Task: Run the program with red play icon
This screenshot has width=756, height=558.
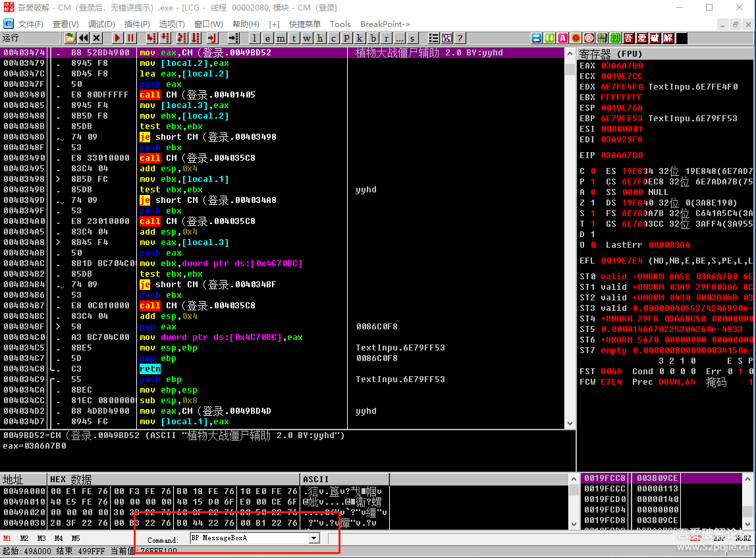Action: [117, 38]
